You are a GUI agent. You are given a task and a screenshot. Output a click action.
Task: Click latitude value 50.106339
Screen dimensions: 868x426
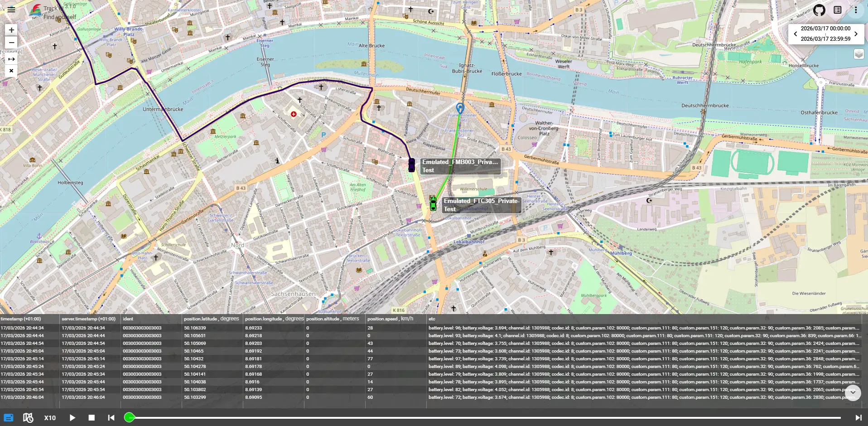(195, 328)
